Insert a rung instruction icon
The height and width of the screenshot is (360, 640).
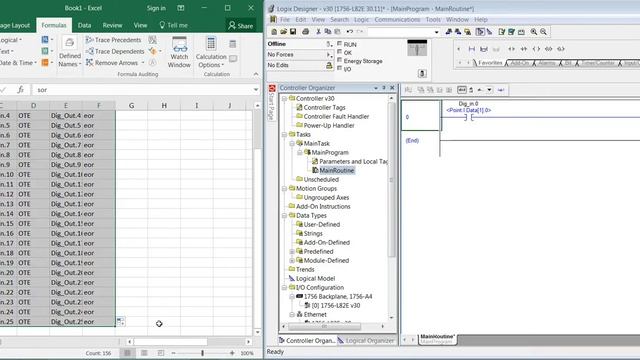coord(471,49)
